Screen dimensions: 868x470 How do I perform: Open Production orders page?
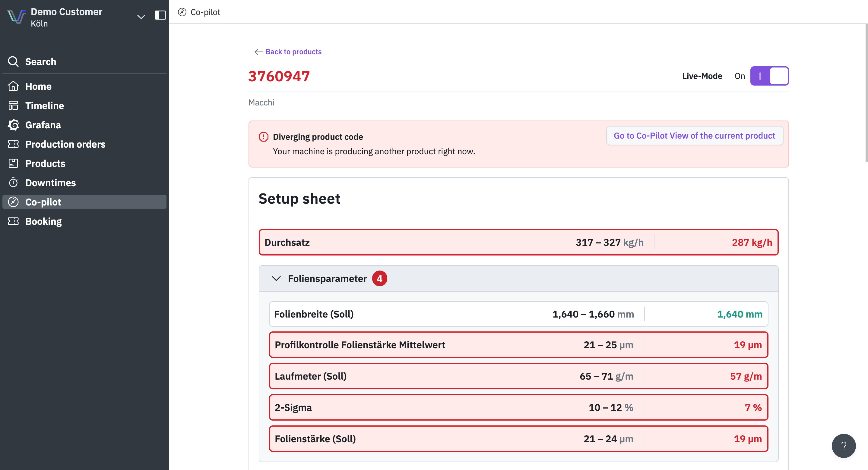click(x=84, y=144)
